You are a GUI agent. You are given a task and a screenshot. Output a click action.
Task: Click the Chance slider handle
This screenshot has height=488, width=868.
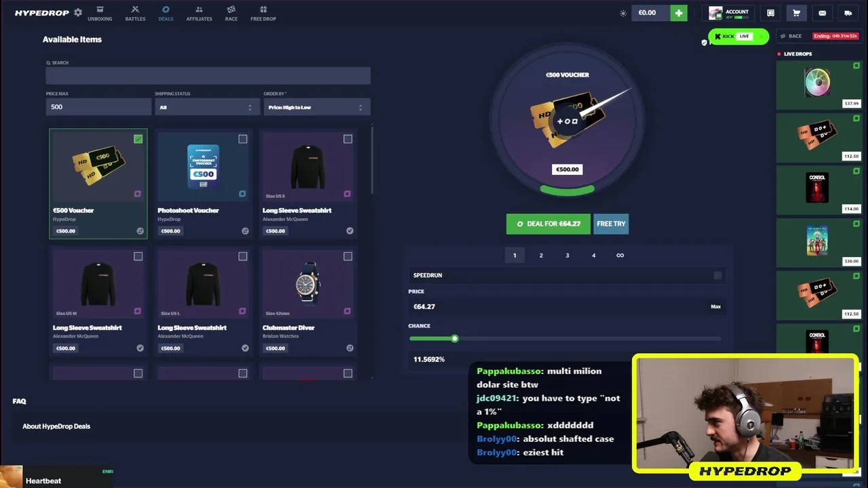point(454,338)
